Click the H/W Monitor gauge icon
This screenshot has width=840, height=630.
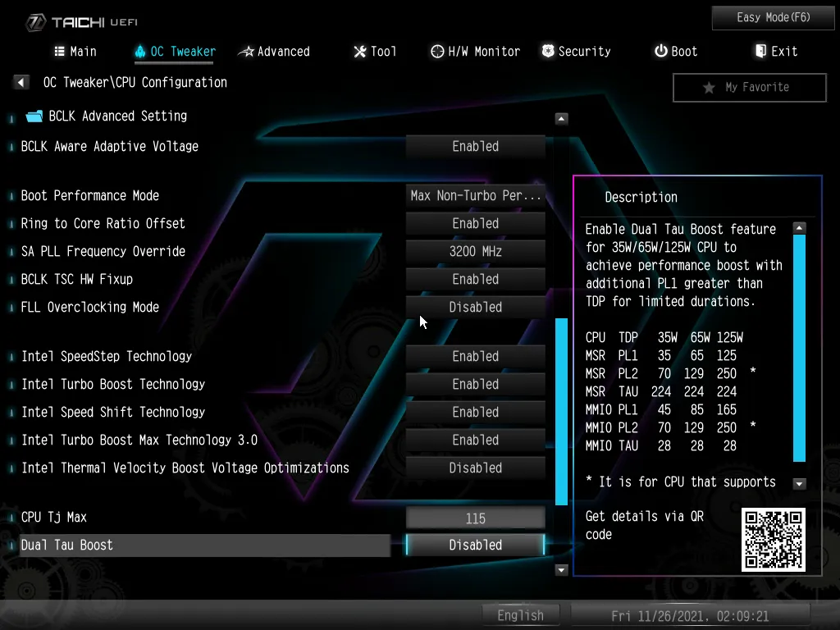437,52
